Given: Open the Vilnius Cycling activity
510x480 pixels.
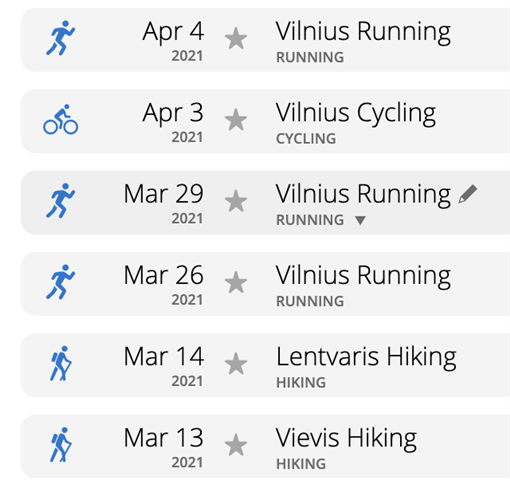Looking at the screenshot, I should click(356, 113).
